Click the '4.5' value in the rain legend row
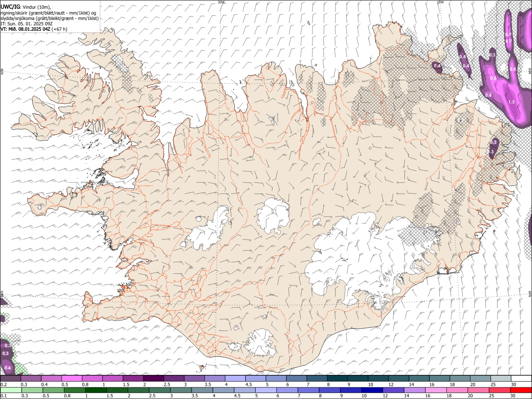 point(237,396)
